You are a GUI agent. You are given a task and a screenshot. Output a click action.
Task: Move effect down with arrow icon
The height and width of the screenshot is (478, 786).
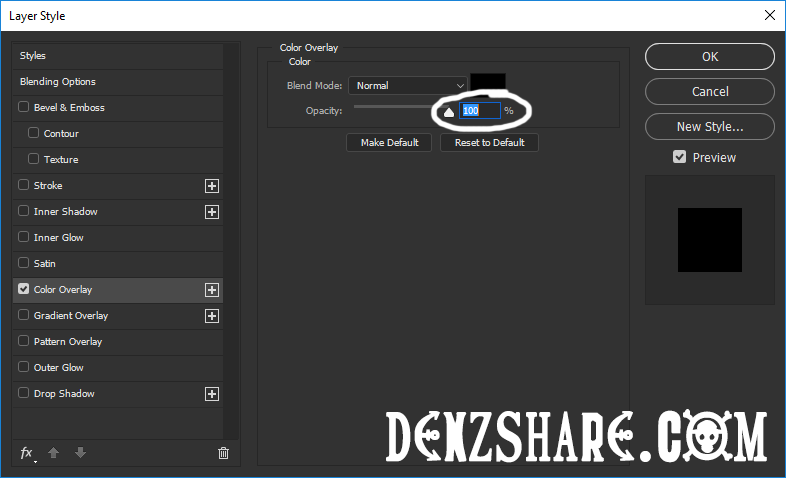(x=80, y=453)
